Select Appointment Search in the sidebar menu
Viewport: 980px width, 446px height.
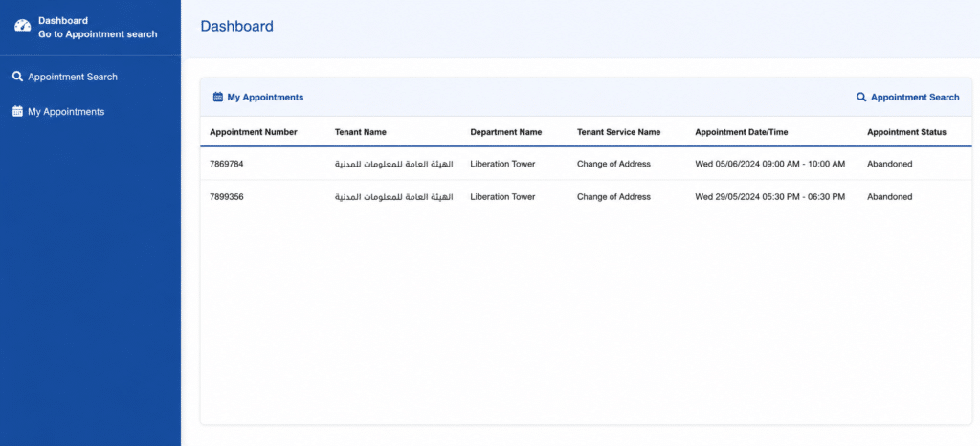click(73, 77)
